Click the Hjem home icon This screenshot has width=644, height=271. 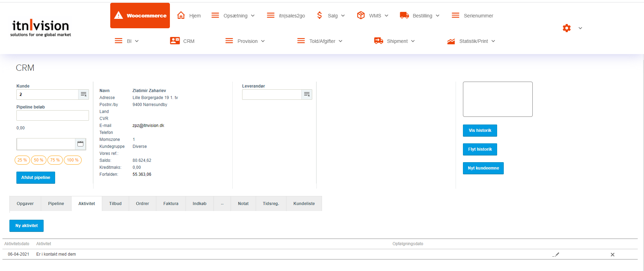click(x=181, y=15)
